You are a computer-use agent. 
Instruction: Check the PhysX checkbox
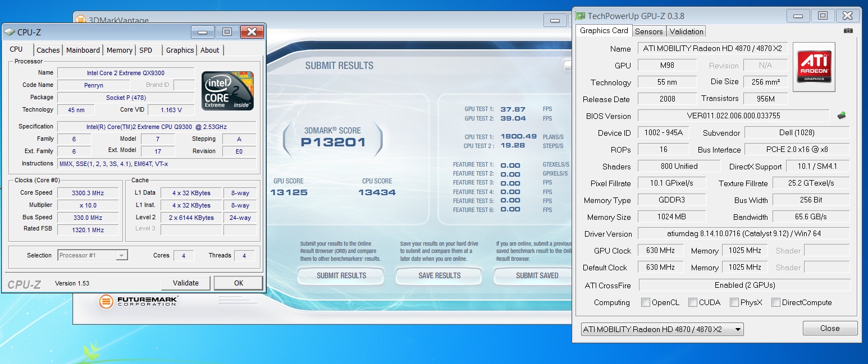click(734, 302)
